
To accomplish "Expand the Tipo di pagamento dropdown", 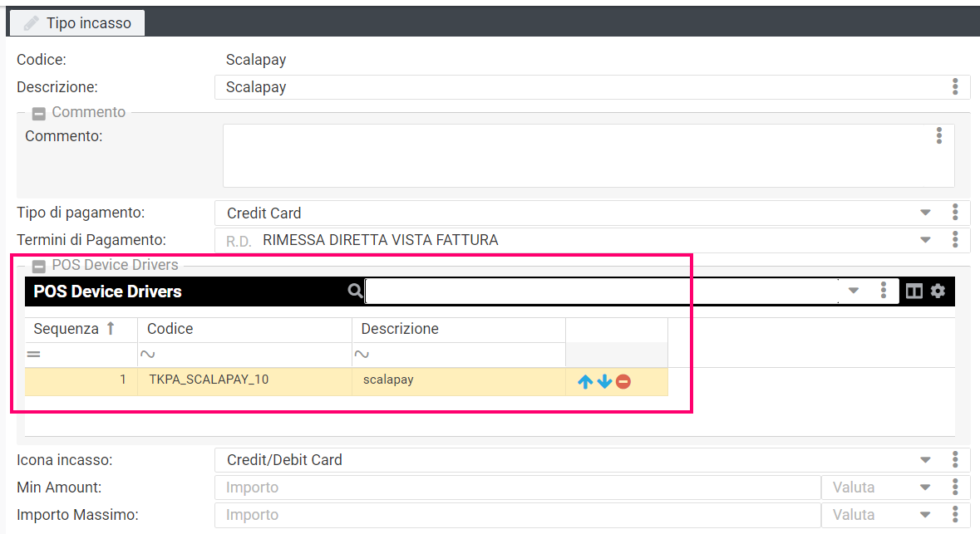I will click(925, 213).
